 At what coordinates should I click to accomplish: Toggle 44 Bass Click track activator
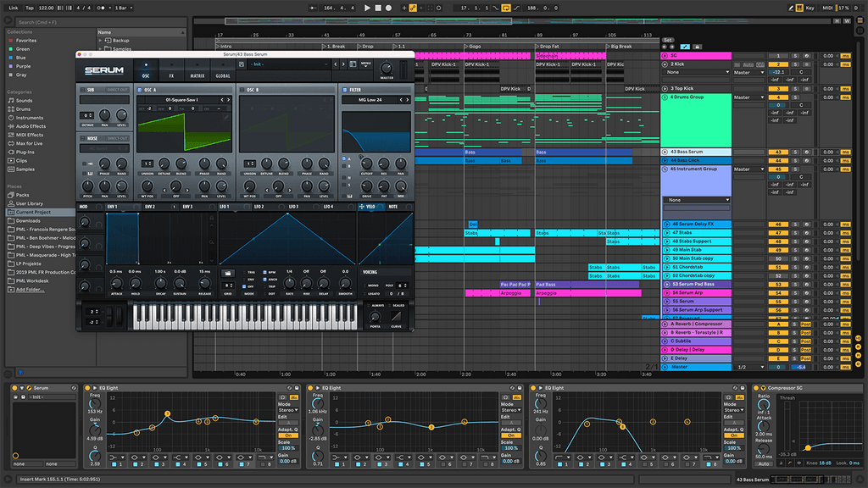pos(778,160)
